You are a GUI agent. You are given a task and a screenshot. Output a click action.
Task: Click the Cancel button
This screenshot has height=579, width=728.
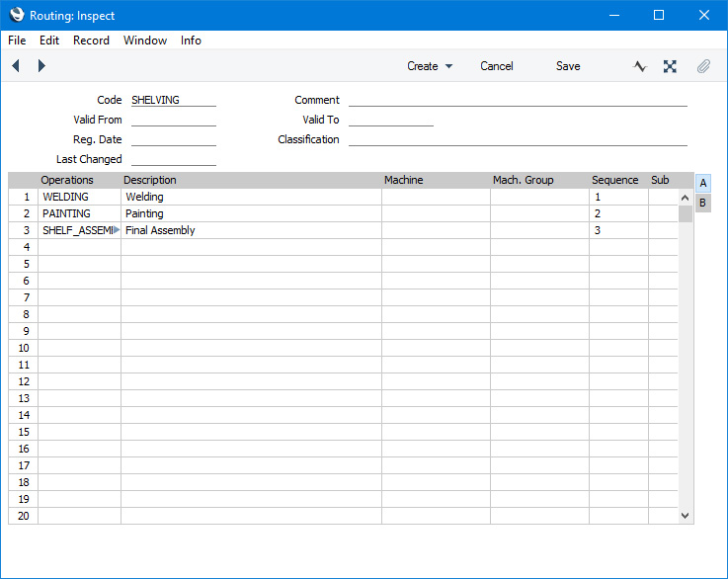(496, 66)
